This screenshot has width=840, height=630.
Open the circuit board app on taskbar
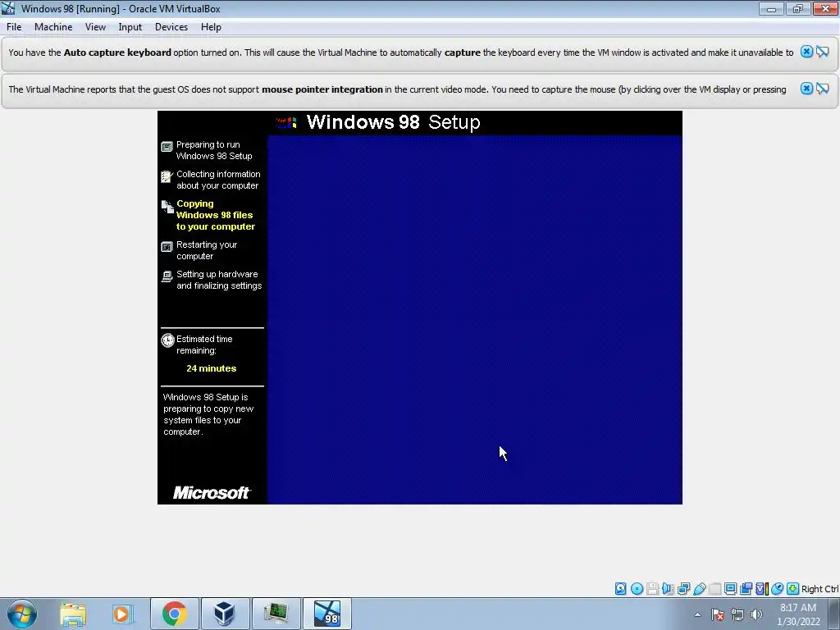click(x=276, y=614)
